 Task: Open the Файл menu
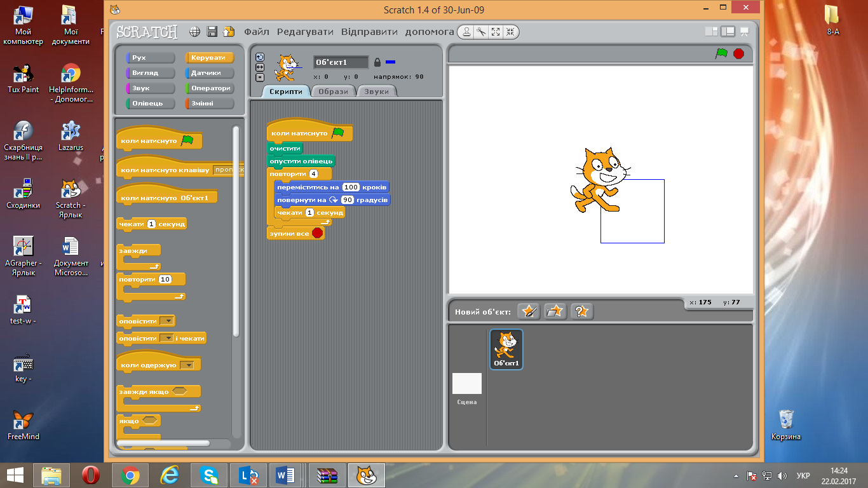[257, 32]
